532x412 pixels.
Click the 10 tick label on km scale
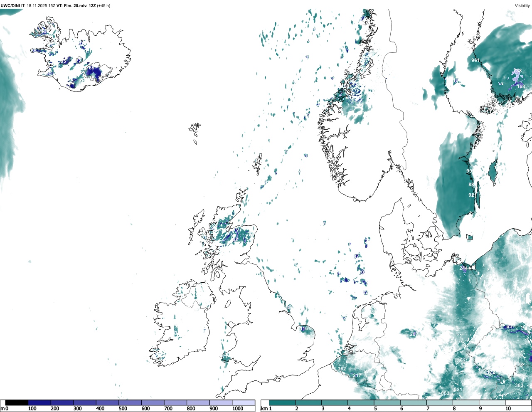pos(508,409)
